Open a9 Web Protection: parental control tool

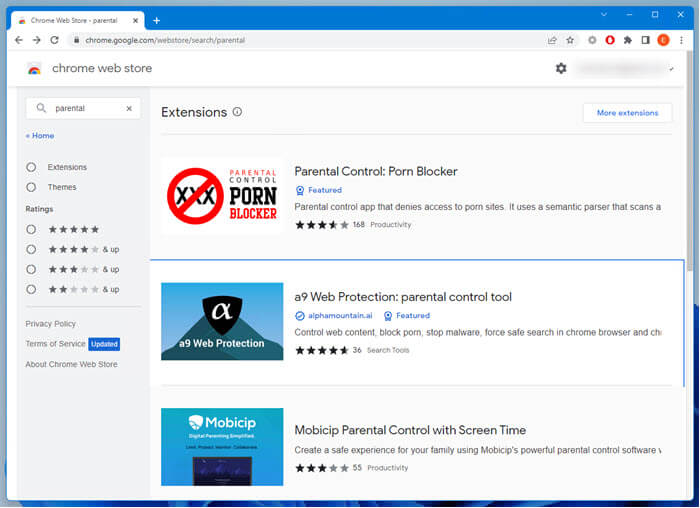click(x=403, y=297)
